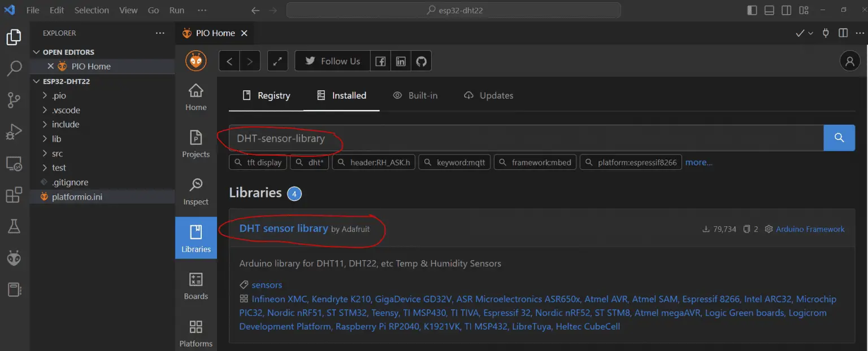Open PlatformIO alien icon in activity bar
Screen dimensions: 868x351
(x=14, y=258)
